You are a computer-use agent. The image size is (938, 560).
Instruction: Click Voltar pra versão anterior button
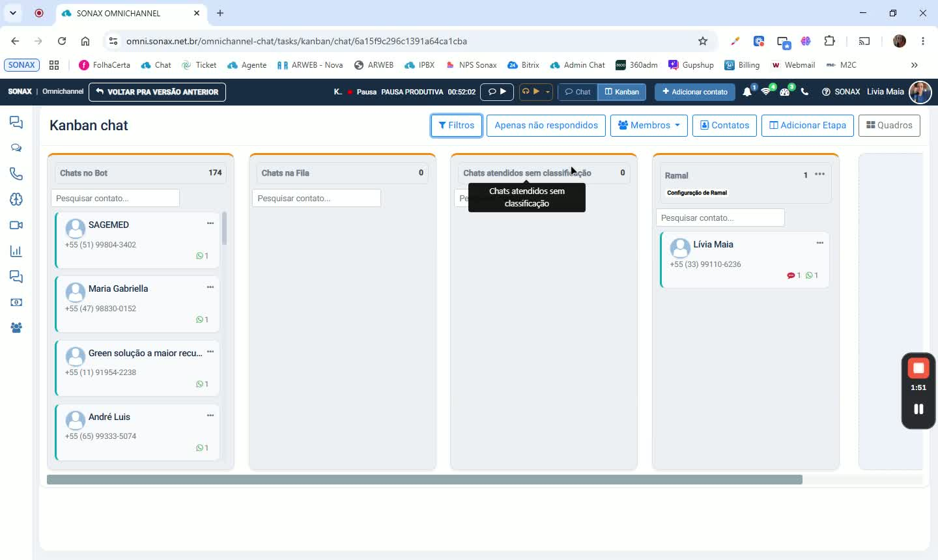[157, 92]
